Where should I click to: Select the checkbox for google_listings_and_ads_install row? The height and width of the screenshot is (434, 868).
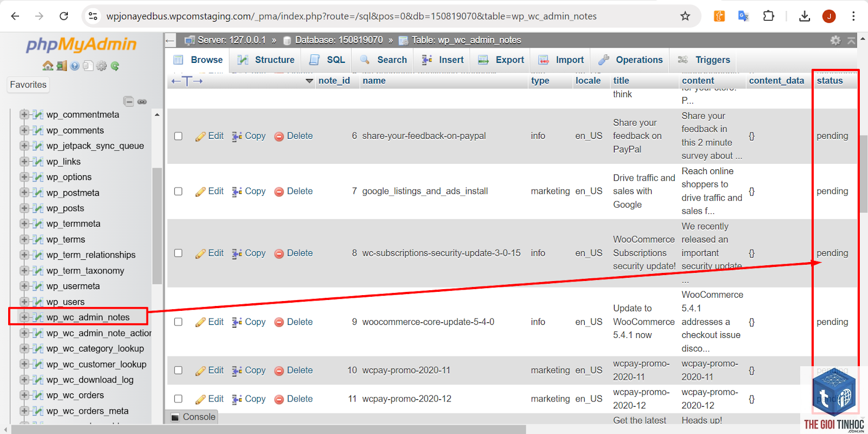(x=178, y=192)
